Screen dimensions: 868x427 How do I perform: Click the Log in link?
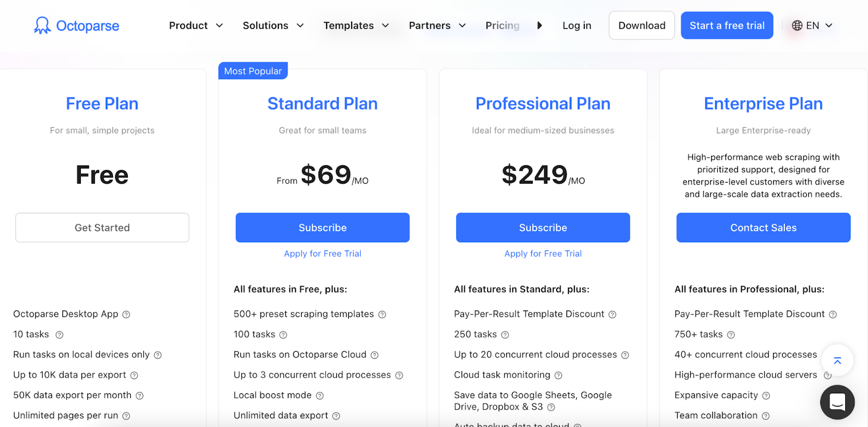tap(577, 25)
